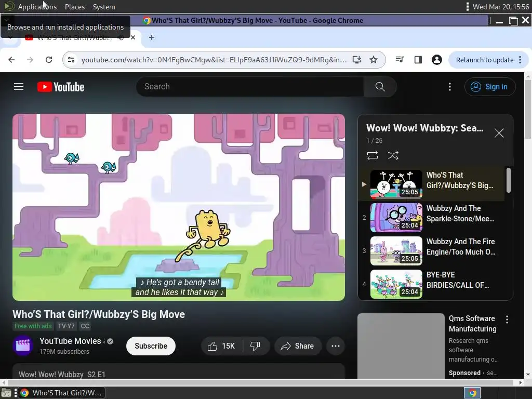Toggle playlist shuffle button
Viewport: 532px width, 399px height.
[393, 155]
